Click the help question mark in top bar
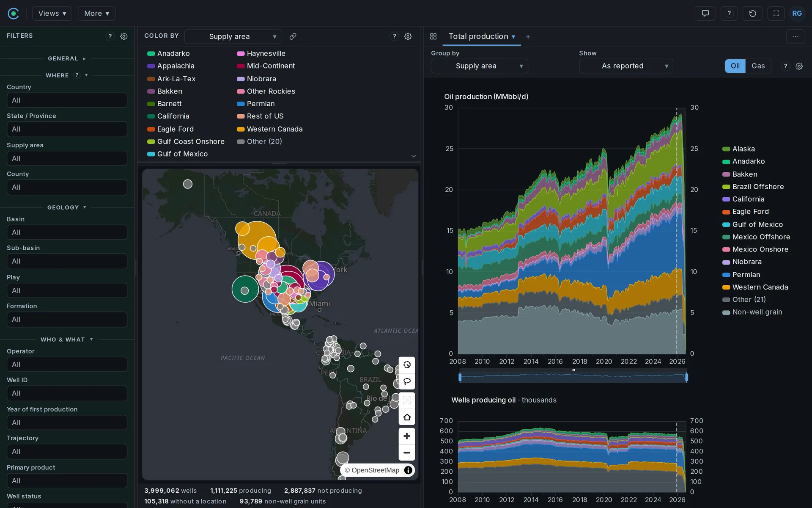The width and height of the screenshot is (812, 508). pyautogui.click(x=729, y=14)
